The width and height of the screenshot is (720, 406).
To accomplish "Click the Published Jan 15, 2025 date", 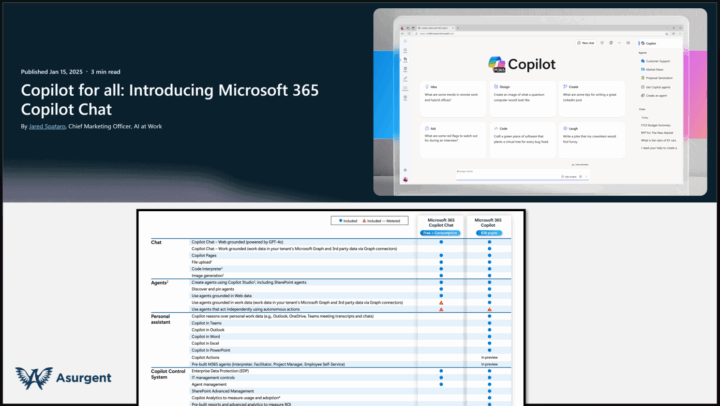I will coord(51,72).
